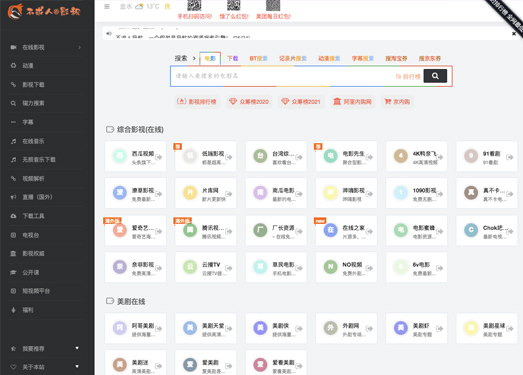Open the 电影先生 site card
Image resolution: width=523 pixels, height=375 pixels.
click(x=346, y=156)
